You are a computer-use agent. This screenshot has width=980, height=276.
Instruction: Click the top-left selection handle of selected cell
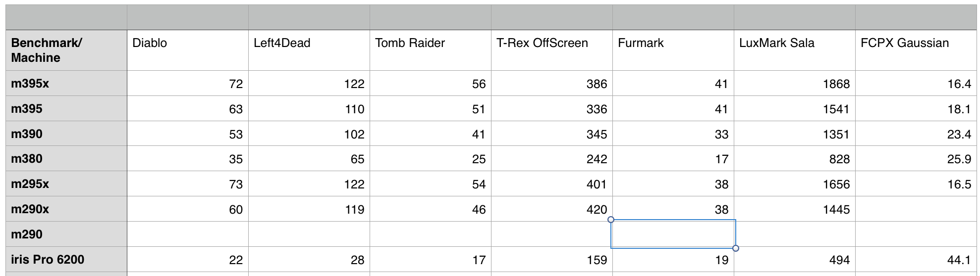click(x=611, y=220)
